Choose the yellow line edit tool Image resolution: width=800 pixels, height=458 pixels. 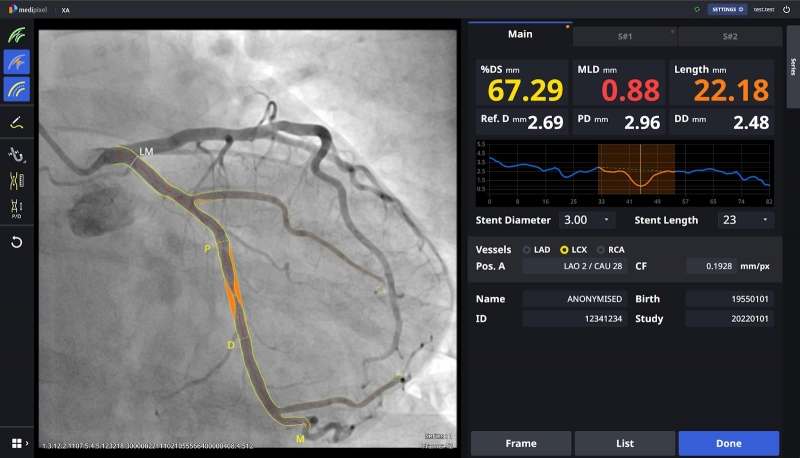(x=17, y=123)
